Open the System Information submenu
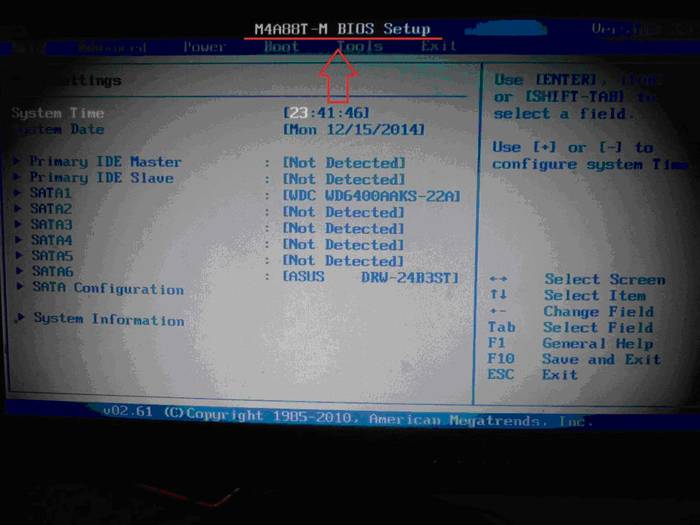This screenshot has height=525, width=700. (109, 320)
